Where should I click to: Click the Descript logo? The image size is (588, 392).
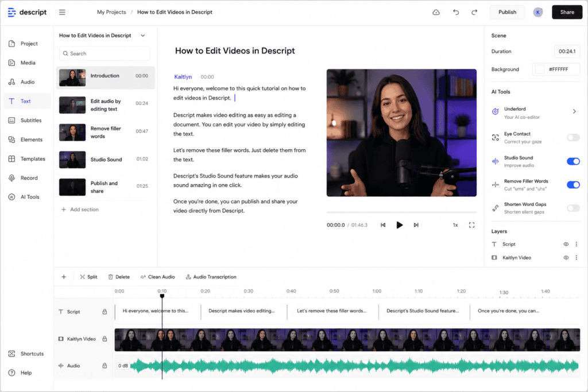pos(27,13)
